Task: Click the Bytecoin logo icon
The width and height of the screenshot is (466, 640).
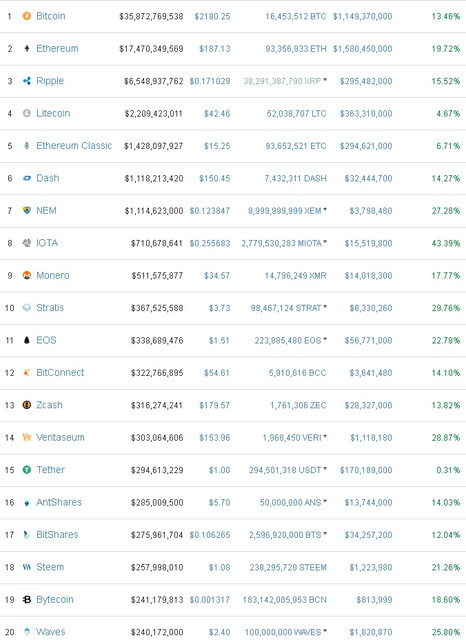Action: click(27, 600)
